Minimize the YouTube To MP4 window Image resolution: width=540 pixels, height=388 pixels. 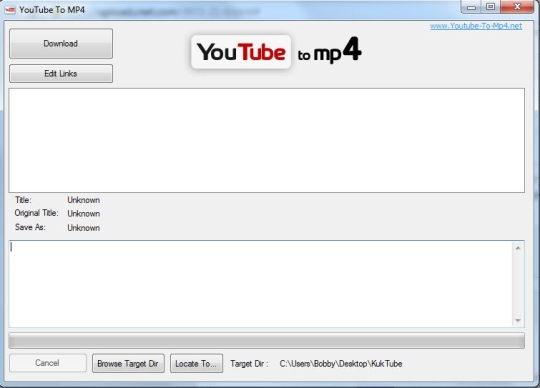pyautogui.click(x=471, y=7)
